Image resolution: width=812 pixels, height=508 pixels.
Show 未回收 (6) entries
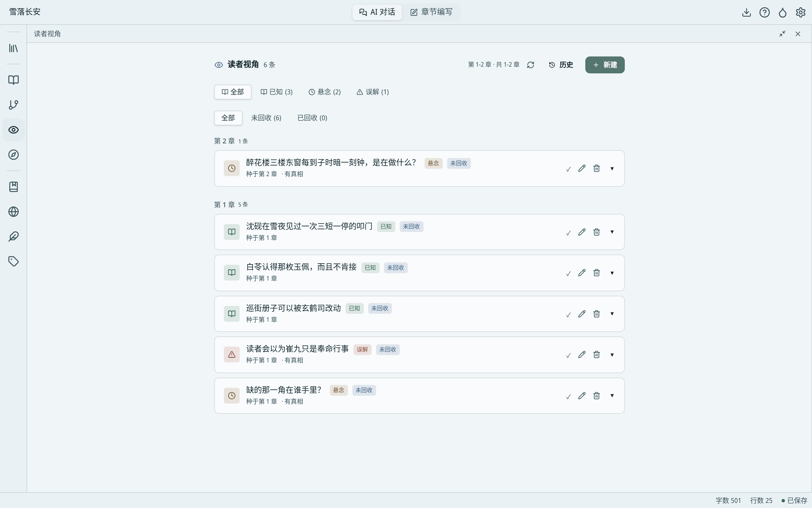click(x=266, y=118)
